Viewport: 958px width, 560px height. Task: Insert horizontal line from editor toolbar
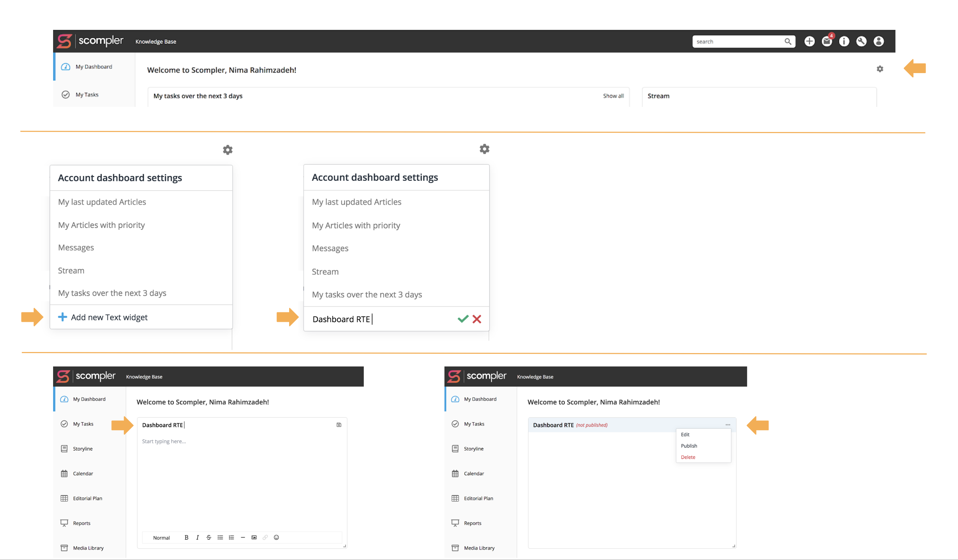[x=243, y=537]
